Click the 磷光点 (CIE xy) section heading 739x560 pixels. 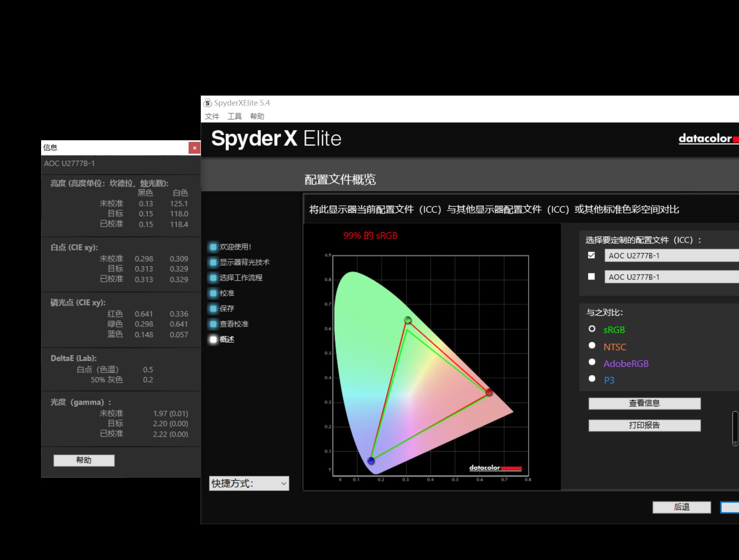point(78,303)
